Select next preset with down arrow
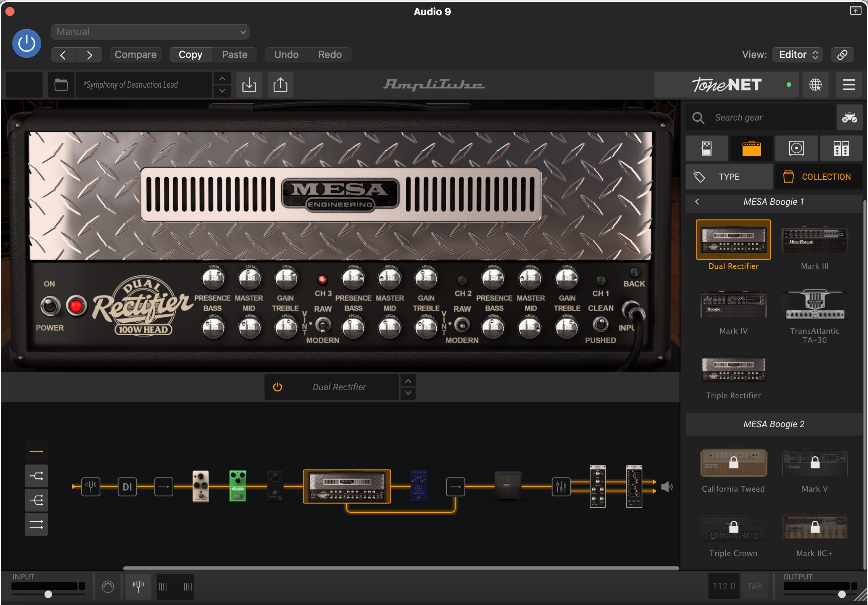The height and width of the screenshot is (605, 868). pos(222,91)
